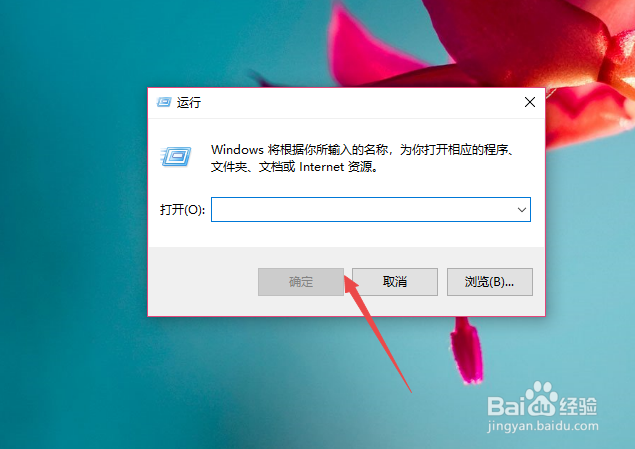Close the 运行 dialog with the X
635x449 pixels.
530,102
